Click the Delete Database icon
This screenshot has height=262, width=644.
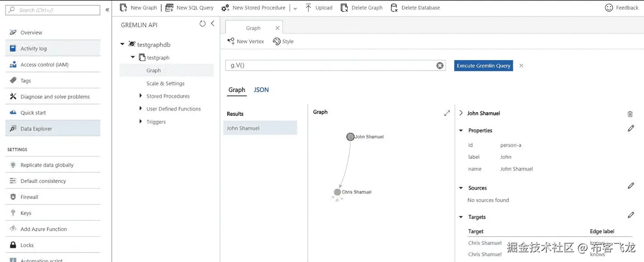click(394, 8)
